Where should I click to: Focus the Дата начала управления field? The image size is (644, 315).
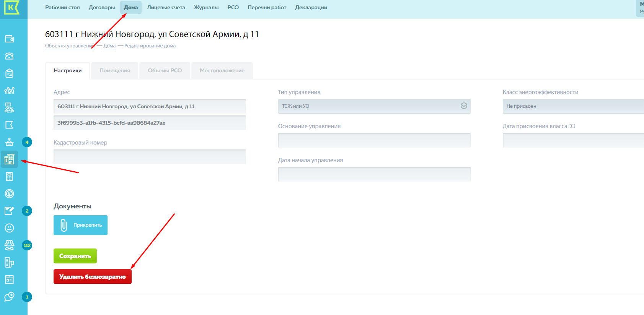[x=374, y=174]
